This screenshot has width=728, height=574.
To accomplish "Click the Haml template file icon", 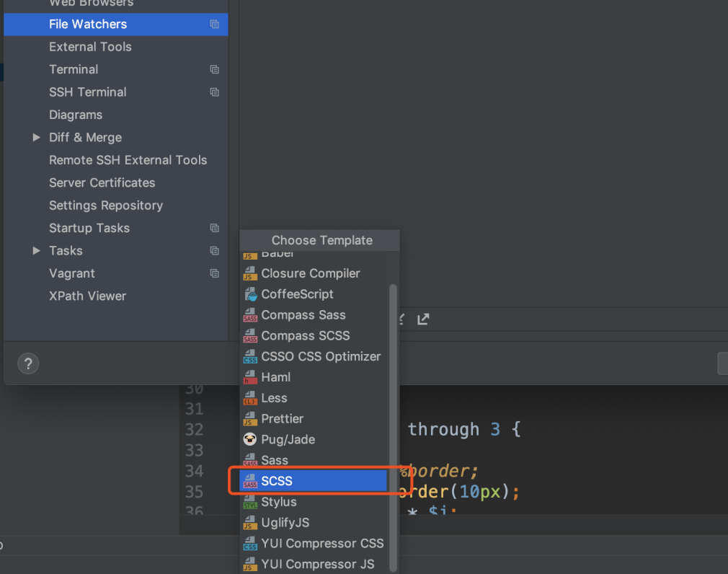I will (250, 377).
